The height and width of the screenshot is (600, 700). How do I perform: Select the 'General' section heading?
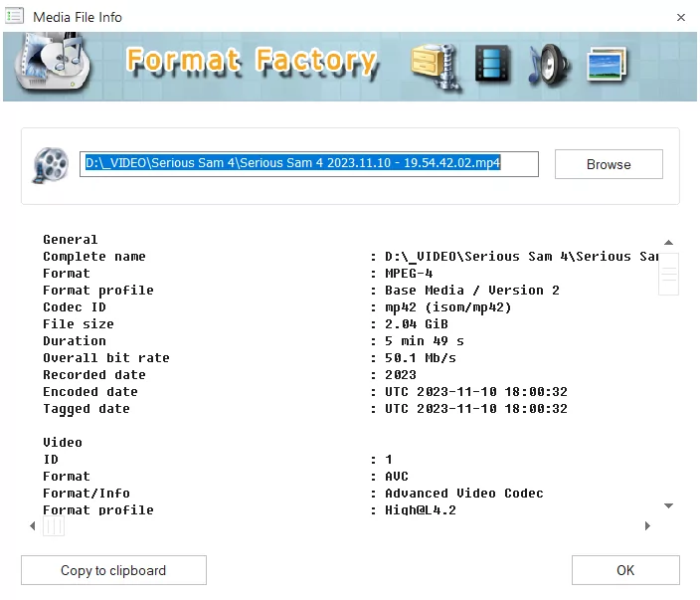(70, 240)
